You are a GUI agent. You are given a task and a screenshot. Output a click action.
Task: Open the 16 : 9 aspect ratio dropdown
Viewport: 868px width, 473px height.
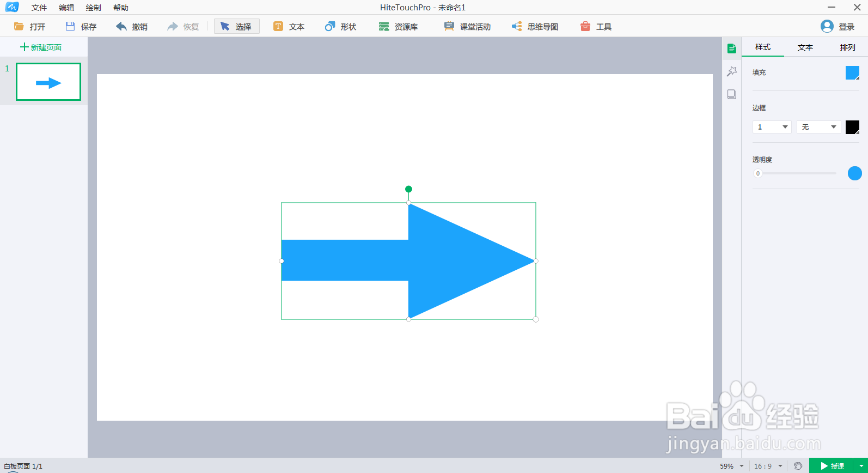pyautogui.click(x=768, y=466)
